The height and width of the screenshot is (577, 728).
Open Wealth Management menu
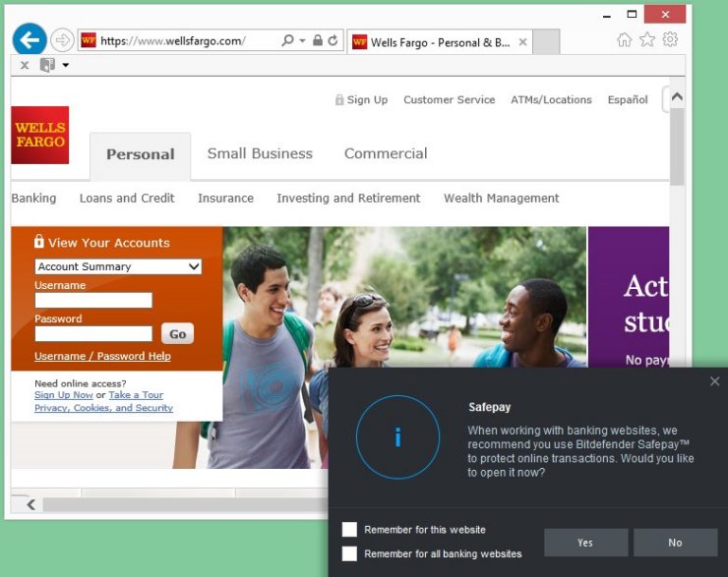(502, 198)
